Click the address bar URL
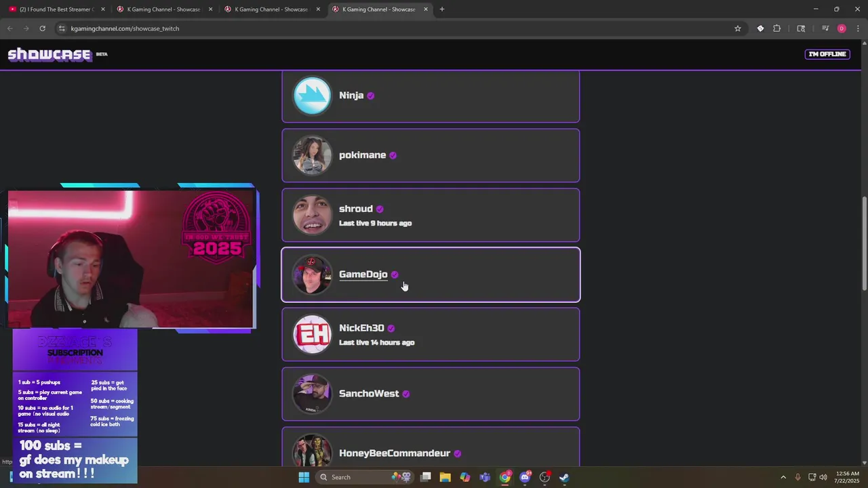Screen dimensions: 868x488 point(125,28)
